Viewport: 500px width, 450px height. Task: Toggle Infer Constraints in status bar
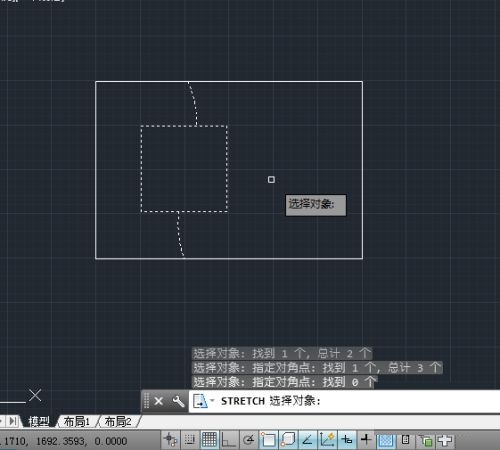171,440
